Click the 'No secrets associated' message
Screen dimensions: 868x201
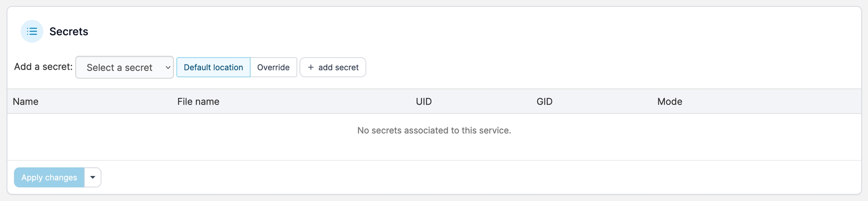click(434, 130)
